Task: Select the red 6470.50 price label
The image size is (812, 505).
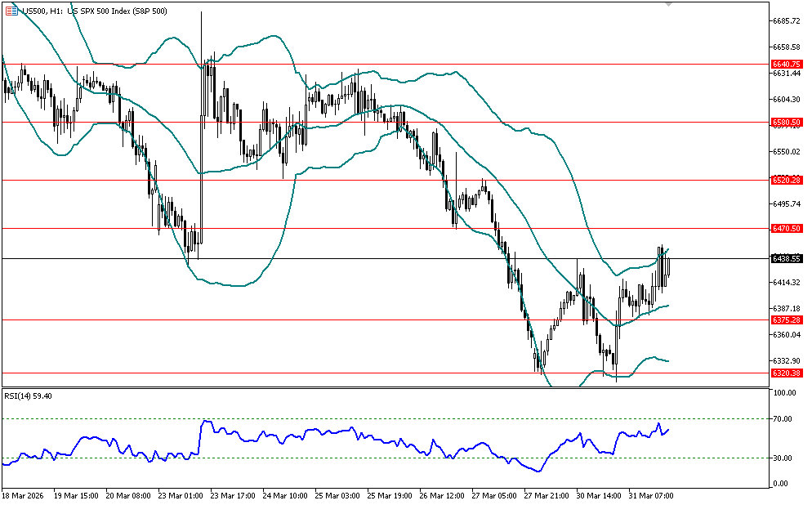Action: tap(786, 230)
